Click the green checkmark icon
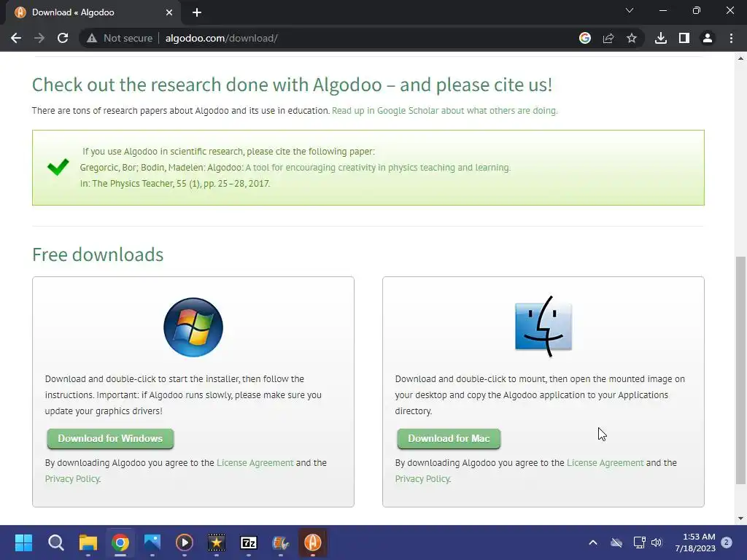This screenshot has width=747, height=560. click(x=58, y=167)
